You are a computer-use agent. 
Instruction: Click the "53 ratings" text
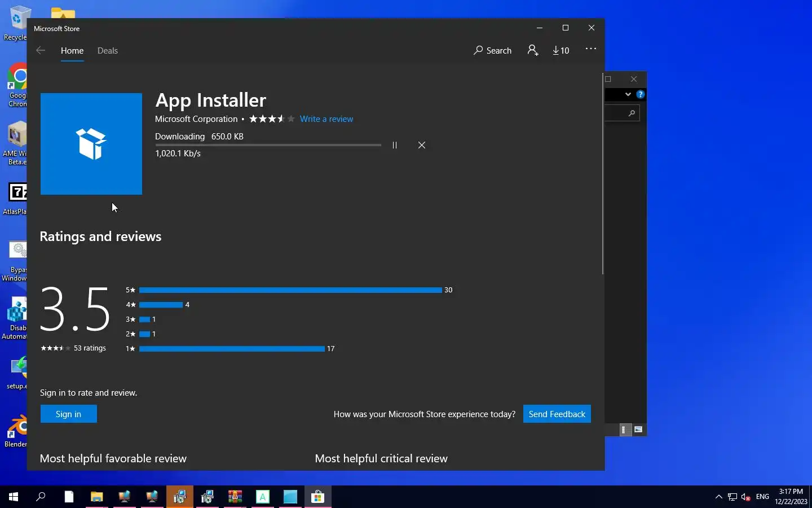[x=90, y=348]
